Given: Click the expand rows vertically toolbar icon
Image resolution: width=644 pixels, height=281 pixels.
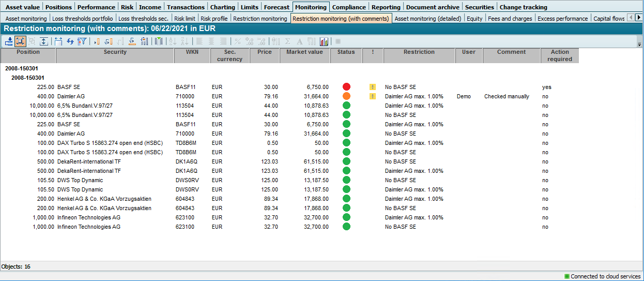Looking at the screenshot, I should click(44, 41).
